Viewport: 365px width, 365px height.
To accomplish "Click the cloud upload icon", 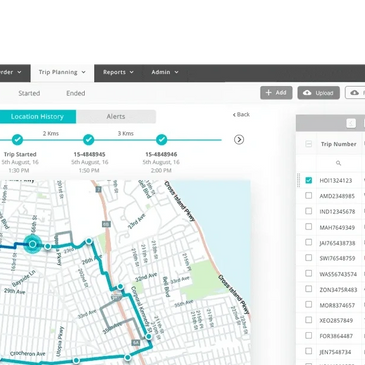I will pyautogui.click(x=307, y=93).
